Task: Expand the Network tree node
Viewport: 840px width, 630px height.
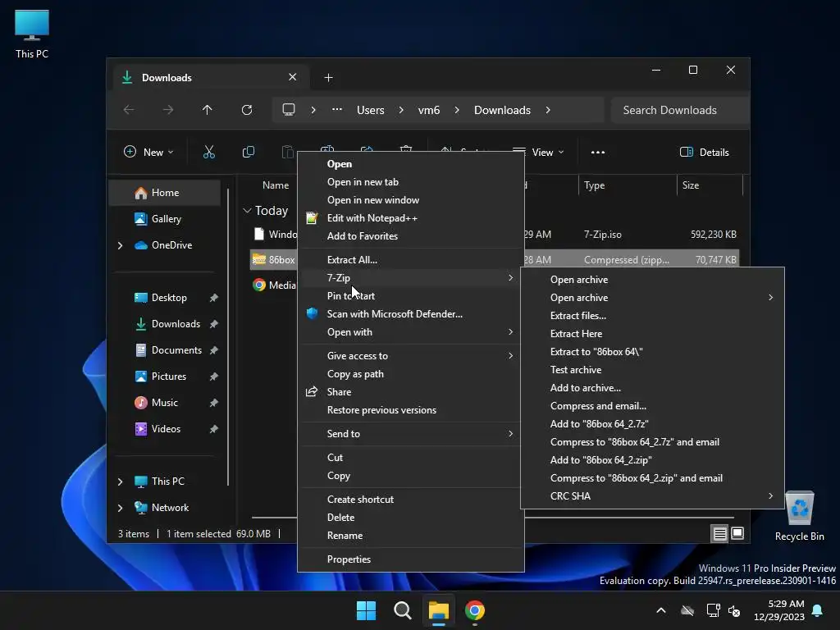Action: point(120,508)
